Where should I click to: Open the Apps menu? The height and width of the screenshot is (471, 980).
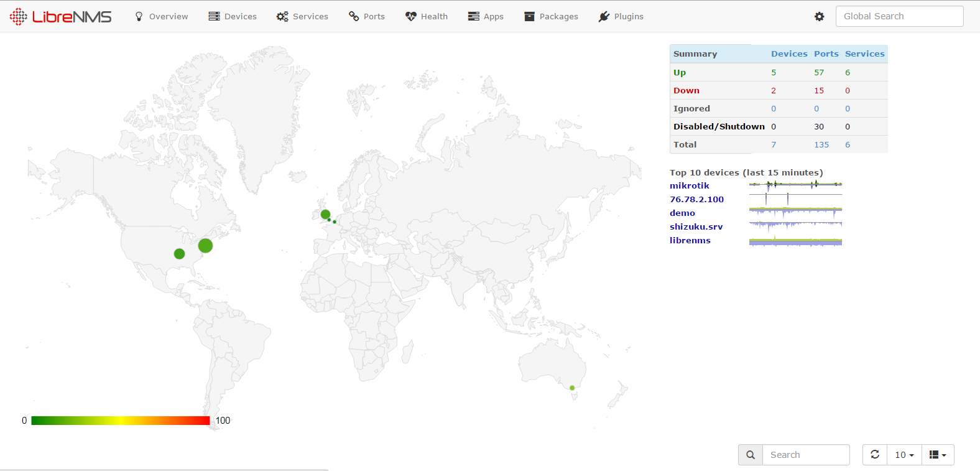click(486, 16)
